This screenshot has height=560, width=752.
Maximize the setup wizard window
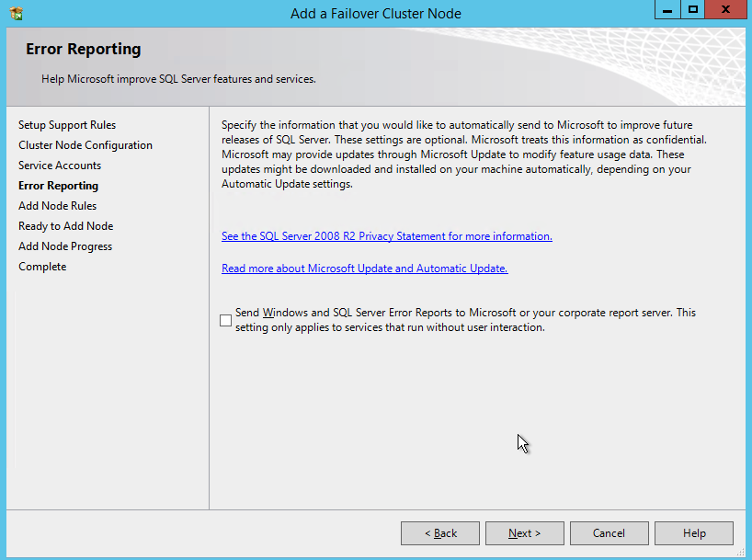click(x=693, y=9)
